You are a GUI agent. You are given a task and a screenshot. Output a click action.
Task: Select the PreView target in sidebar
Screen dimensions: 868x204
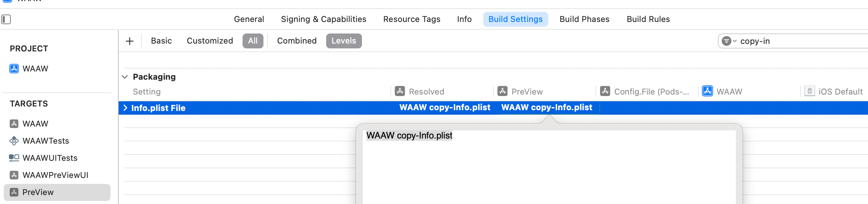click(38, 192)
